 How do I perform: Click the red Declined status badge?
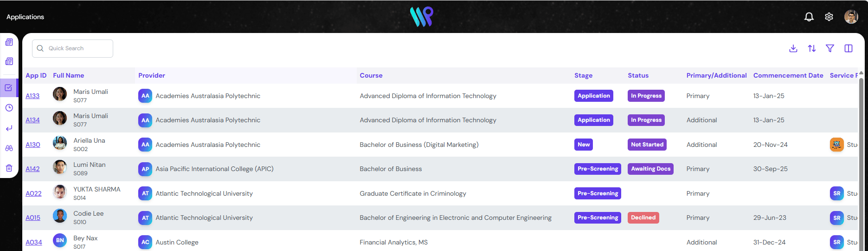point(643,218)
